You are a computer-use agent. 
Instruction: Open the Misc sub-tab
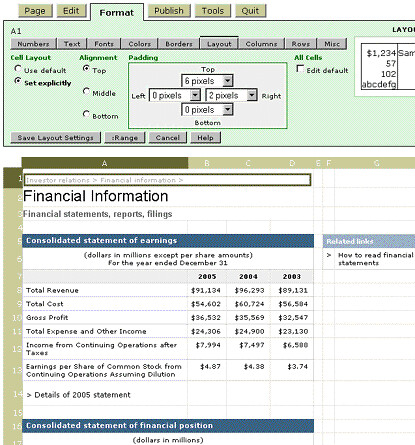click(332, 44)
